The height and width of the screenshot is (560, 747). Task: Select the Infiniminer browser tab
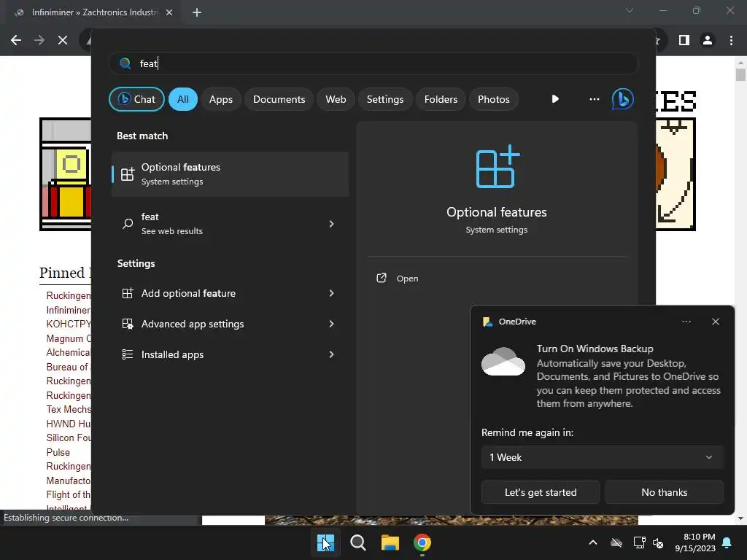point(94,12)
